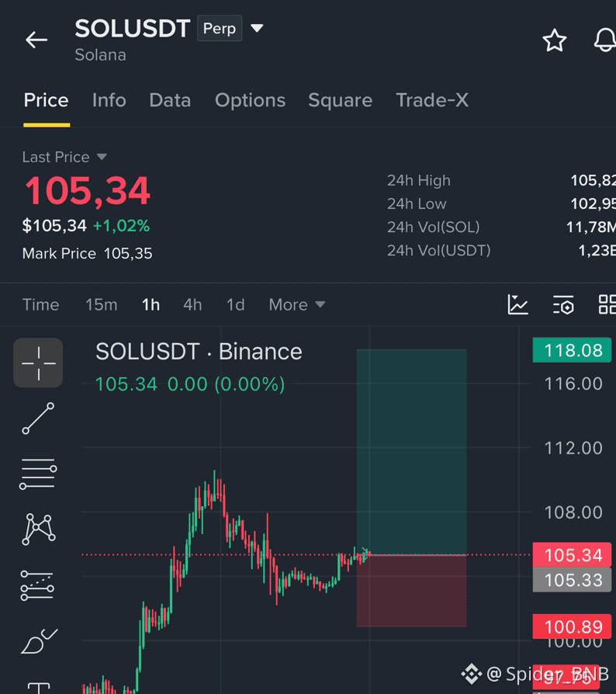Select the text annotation tool
This screenshot has height=694, width=616.
coord(39,689)
